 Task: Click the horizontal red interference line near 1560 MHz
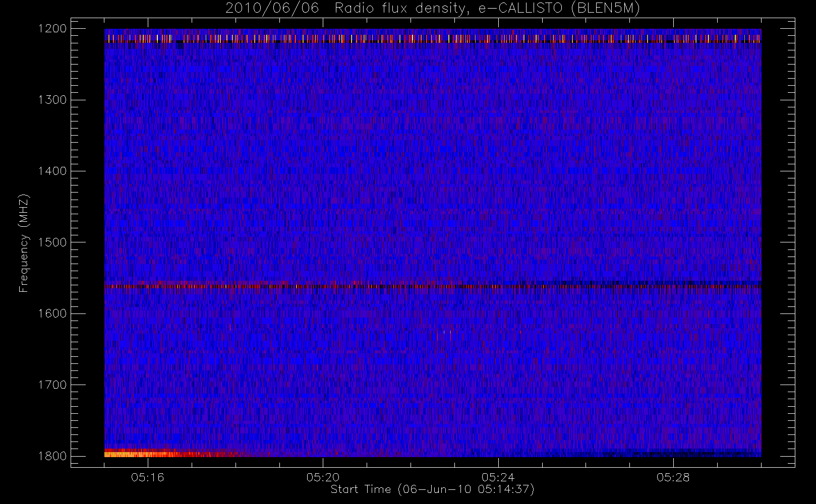pos(433,286)
